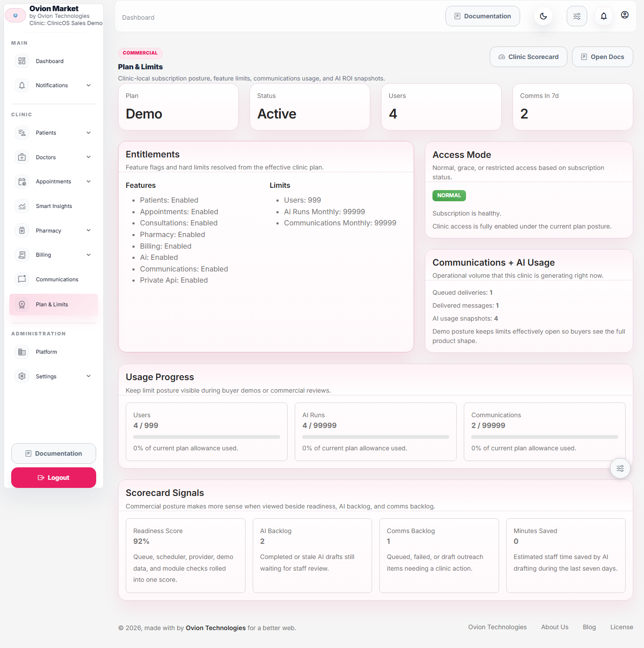Click the Notifications bell icon in sidebar

tap(22, 85)
